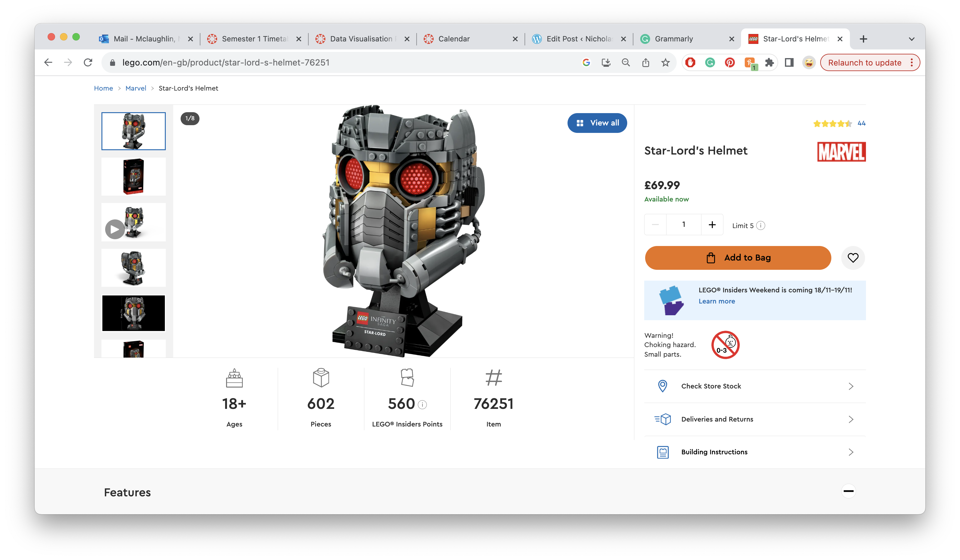This screenshot has height=560, width=960.
Task: Click the share page icon
Action: pyautogui.click(x=645, y=62)
